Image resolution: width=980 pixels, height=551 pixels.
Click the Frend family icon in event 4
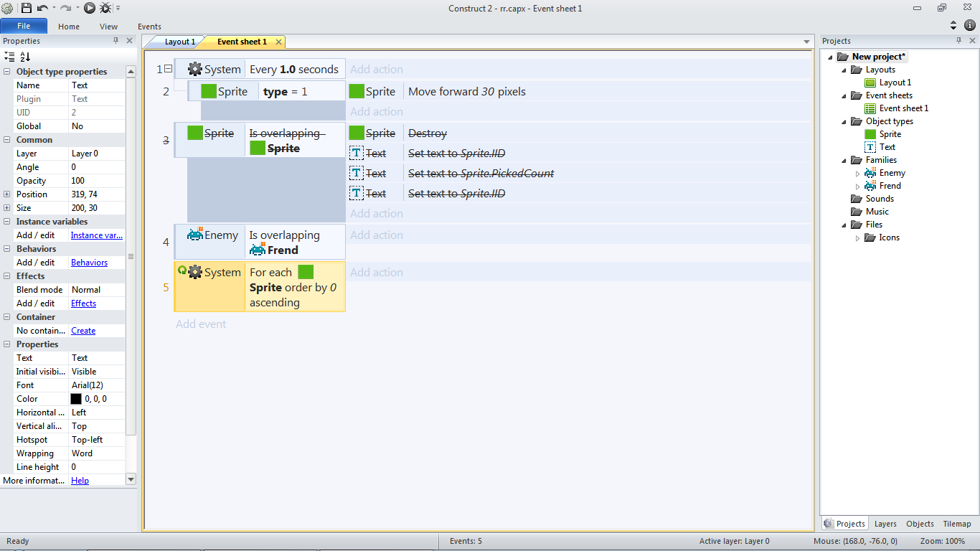258,249
